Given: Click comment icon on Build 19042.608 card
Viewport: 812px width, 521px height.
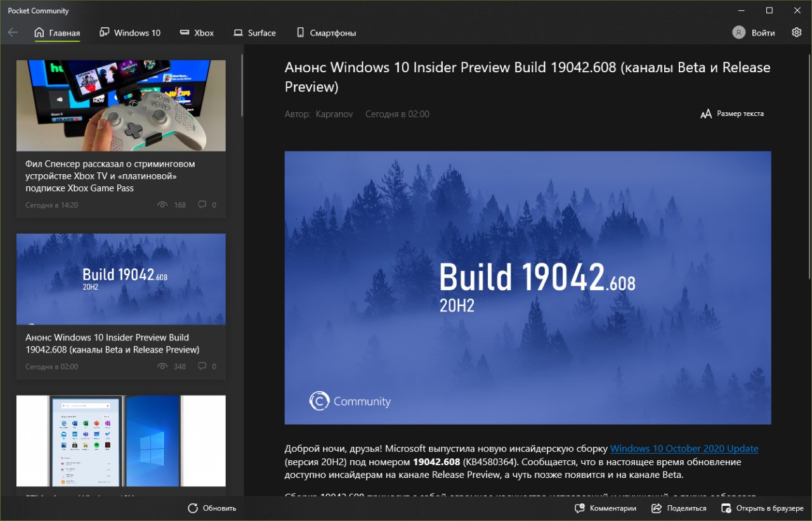Looking at the screenshot, I should coord(202,366).
